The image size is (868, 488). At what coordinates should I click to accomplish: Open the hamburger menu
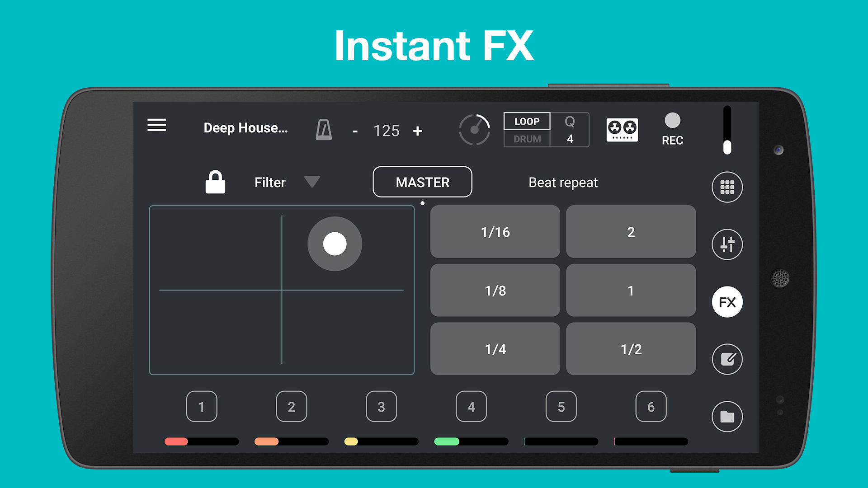(156, 125)
